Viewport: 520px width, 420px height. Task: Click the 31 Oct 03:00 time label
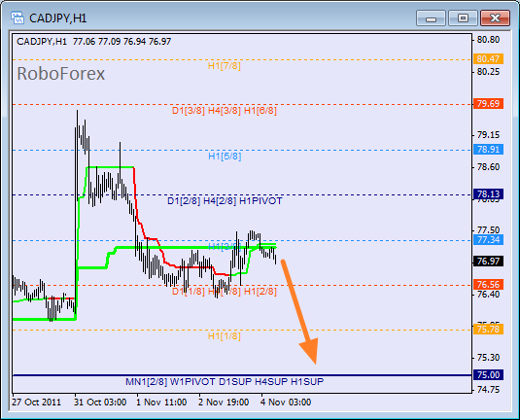coord(100,402)
